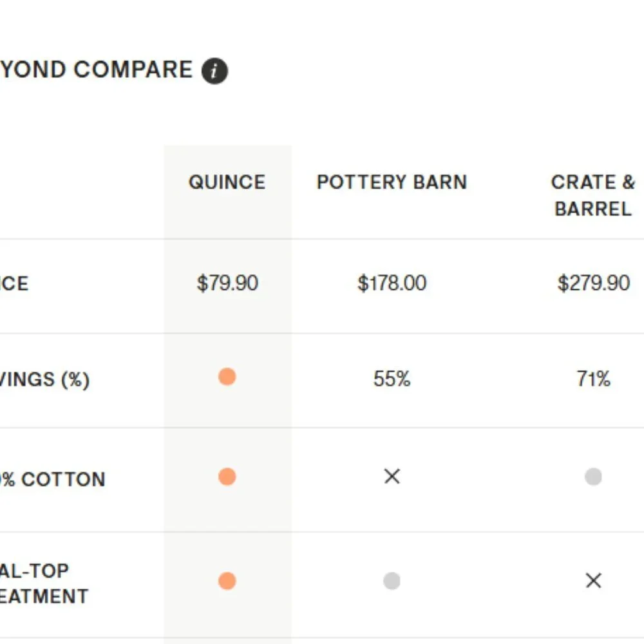
Task: Click the 71% savings value
Action: [x=593, y=379]
